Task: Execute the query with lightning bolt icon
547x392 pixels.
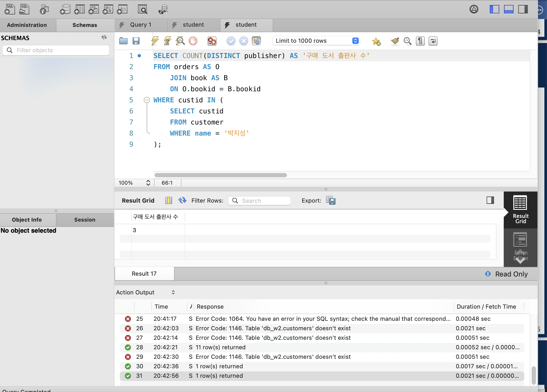Action: (x=155, y=41)
